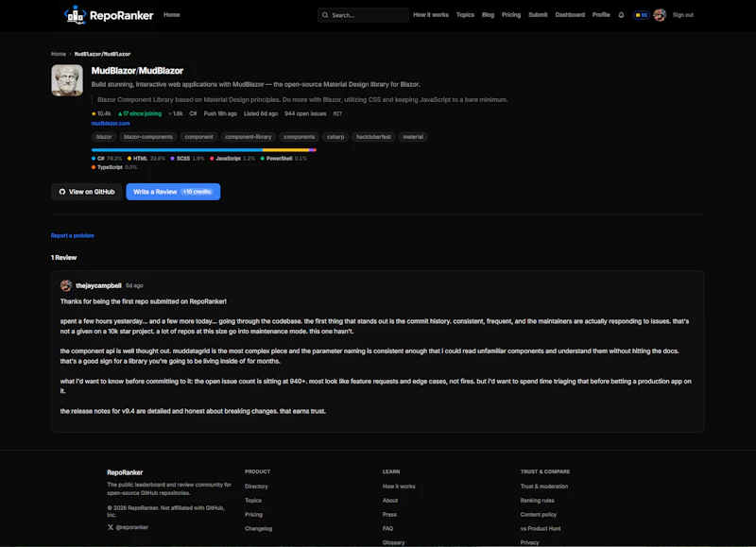Click the language breakdown bar
Image resolution: width=756 pixels, height=547 pixels.
coord(204,150)
